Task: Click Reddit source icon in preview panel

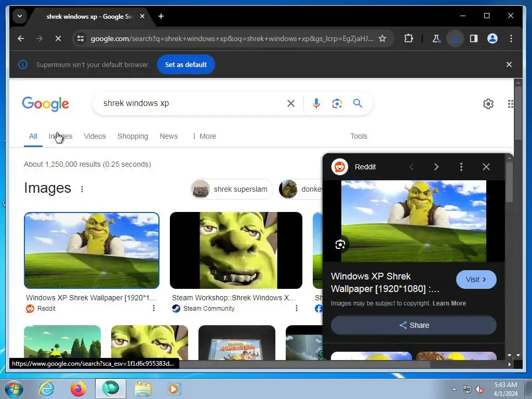Action: coord(340,167)
